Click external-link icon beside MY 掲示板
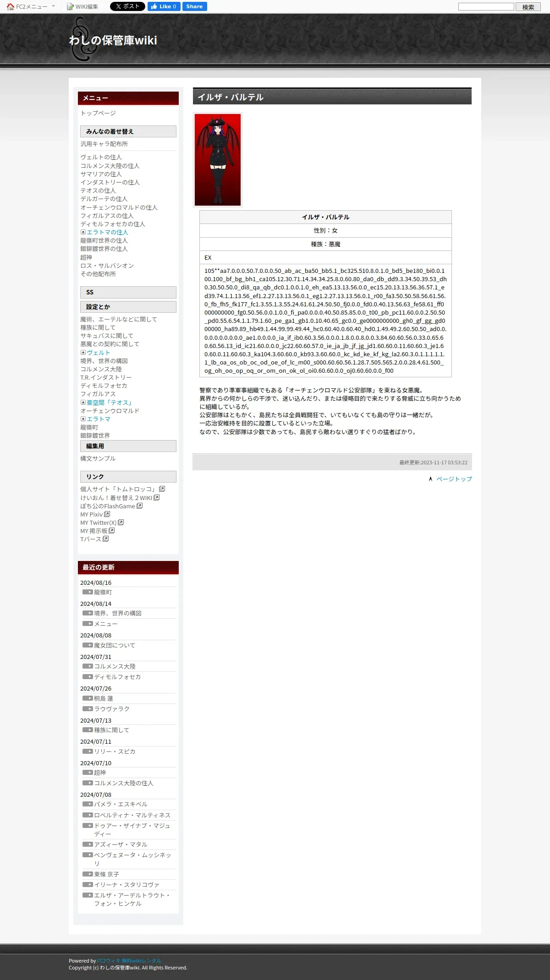Viewport: 550px width, 980px height. click(x=111, y=531)
